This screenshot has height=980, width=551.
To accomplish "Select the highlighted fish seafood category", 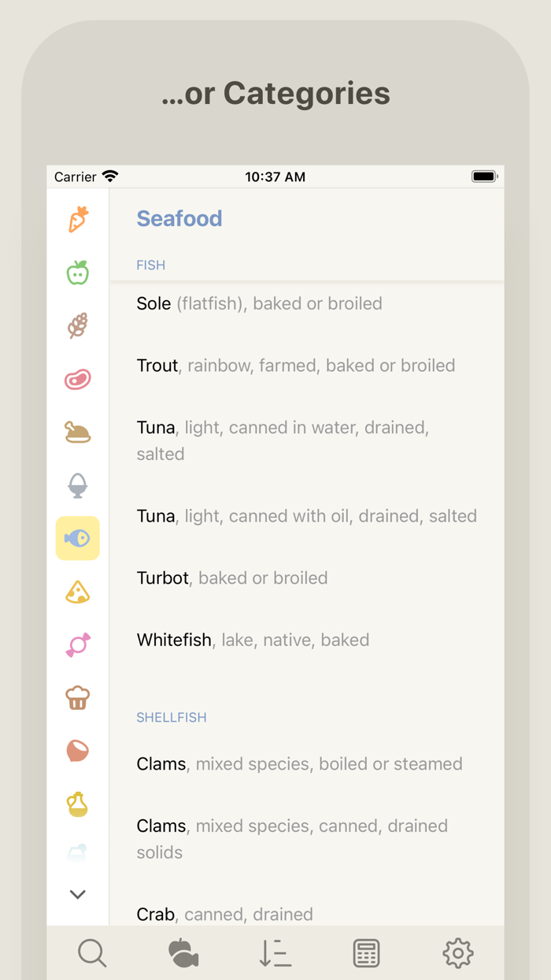I will pos(78,538).
